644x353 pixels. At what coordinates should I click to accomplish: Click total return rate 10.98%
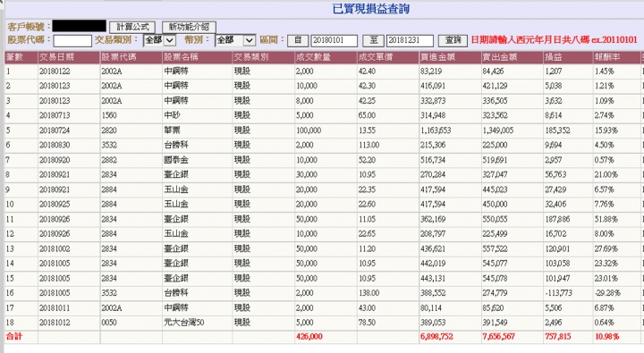(x=606, y=337)
